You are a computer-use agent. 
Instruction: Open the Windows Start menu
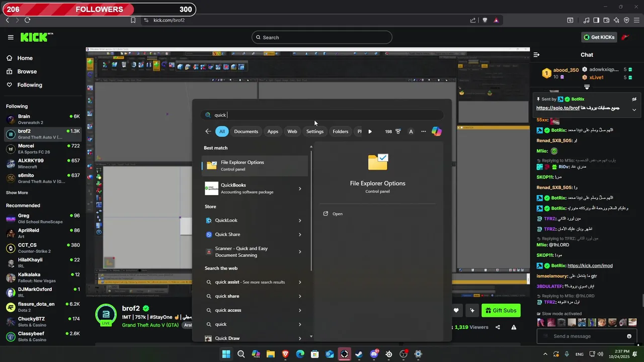226,354
